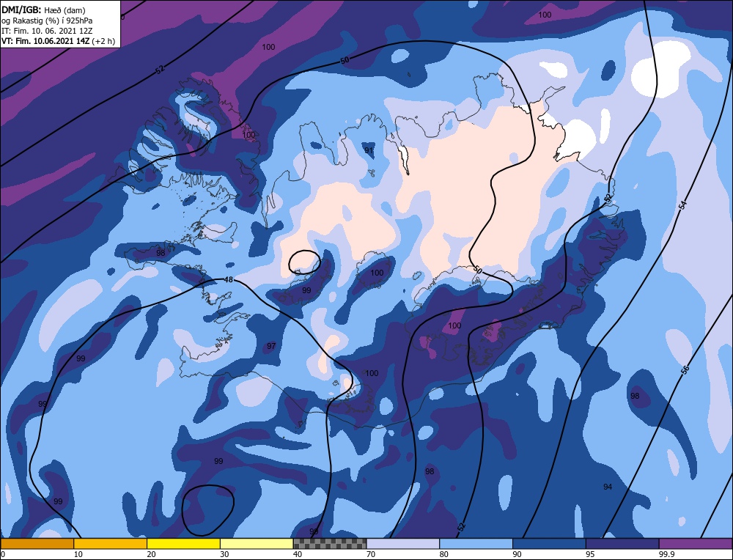
Task: Click the purple above-99.9 legend swatch
Action: (696, 543)
